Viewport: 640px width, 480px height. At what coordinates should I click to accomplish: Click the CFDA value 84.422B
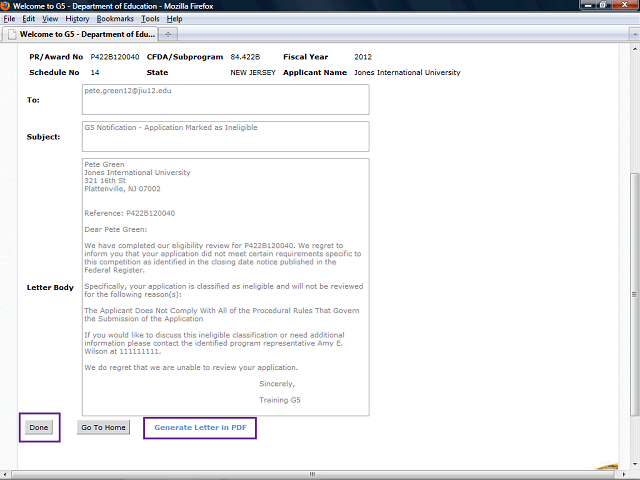tap(245, 57)
